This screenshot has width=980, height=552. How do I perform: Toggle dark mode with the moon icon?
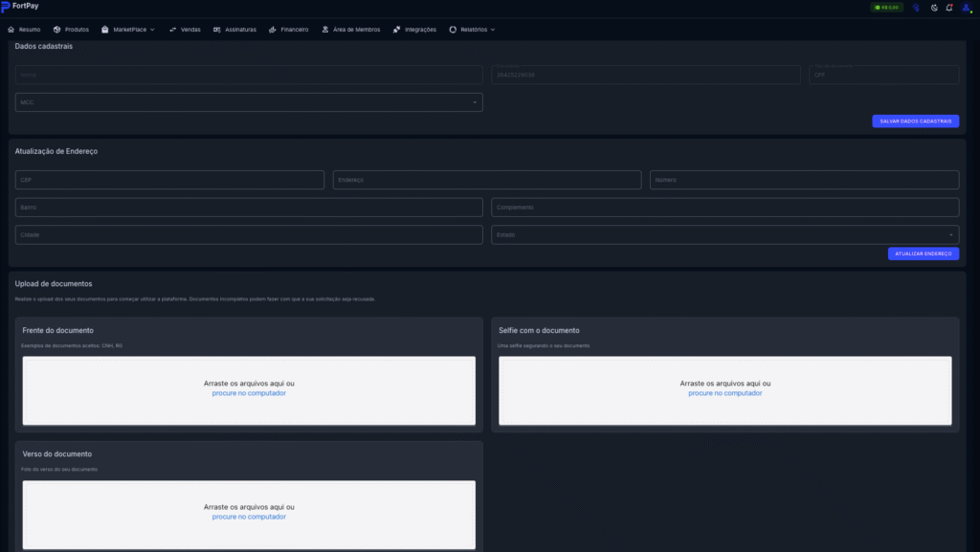click(933, 8)
